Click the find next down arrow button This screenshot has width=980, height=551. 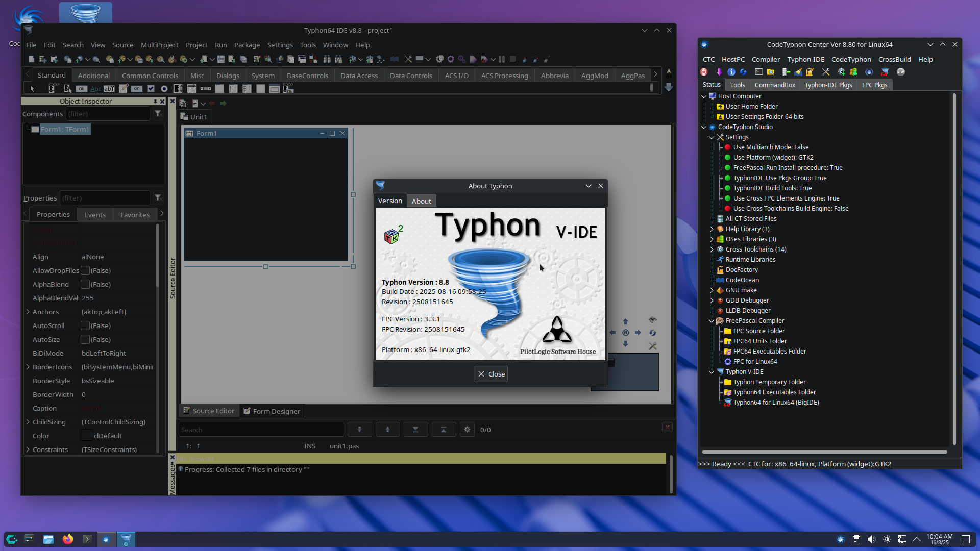(x=359, y=430)
